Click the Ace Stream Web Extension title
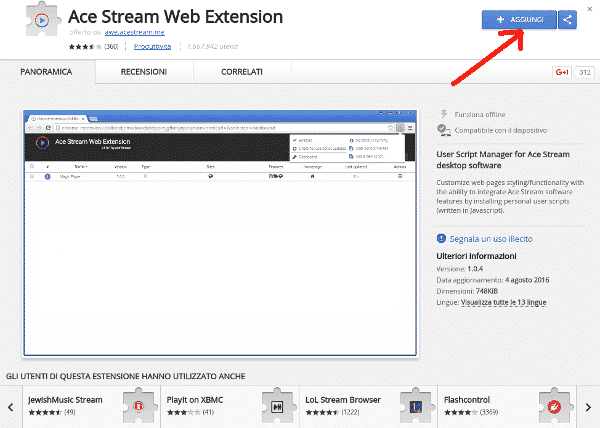Viewport: 600px width, 428px height. point(176,17)
